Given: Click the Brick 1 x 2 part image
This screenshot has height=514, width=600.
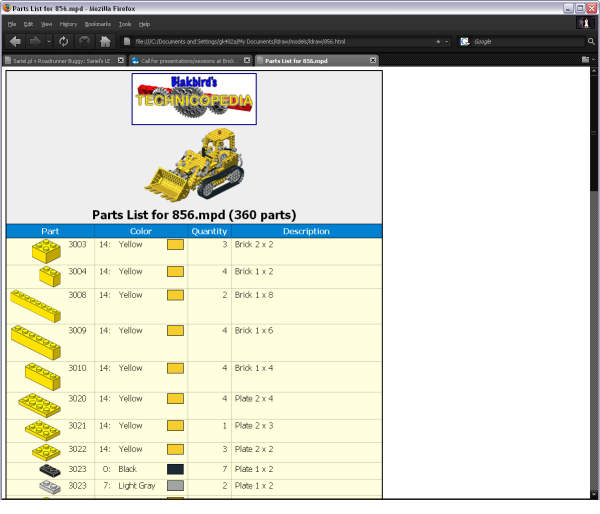Looking at the screenshot, I should point(50,276).
